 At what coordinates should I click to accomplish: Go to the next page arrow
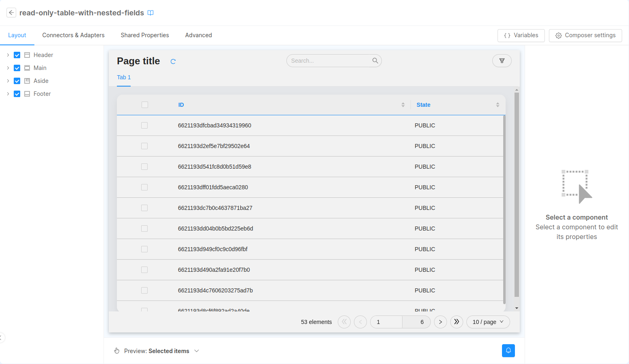pos(440,322)
